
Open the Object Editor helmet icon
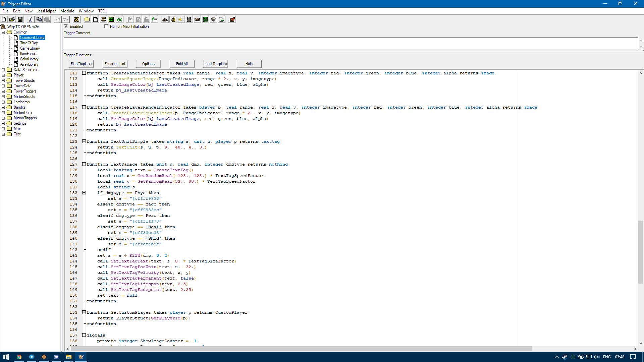coord(189,19)
